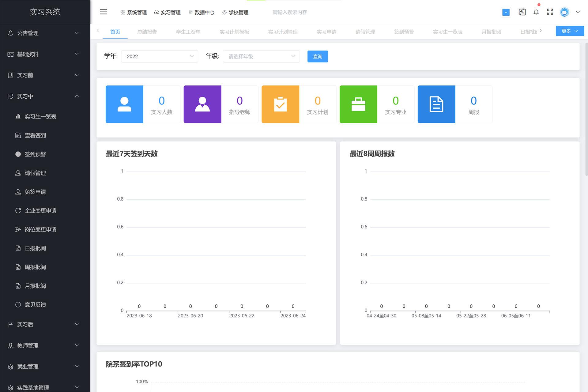Image resolution: width=588 pixels, height=392 pixels.
Task: Click the blue dropdown square icon in header
Action: click(506, 12)
